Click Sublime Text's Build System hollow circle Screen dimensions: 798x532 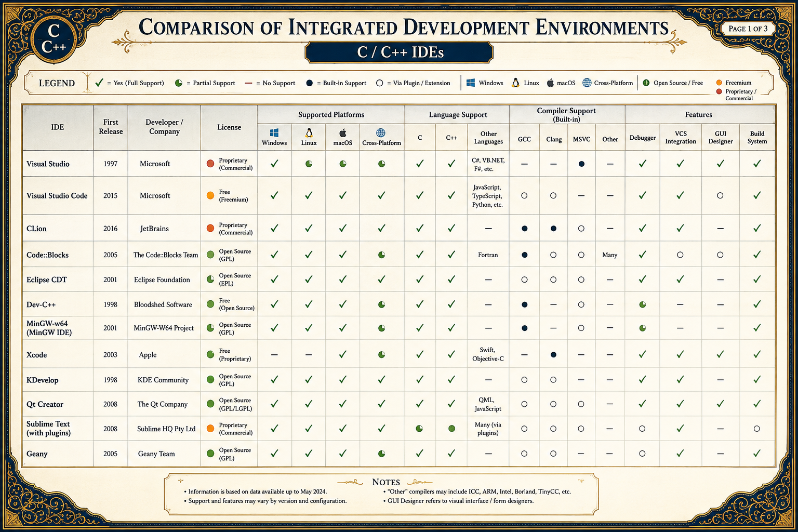click(756, 429)
